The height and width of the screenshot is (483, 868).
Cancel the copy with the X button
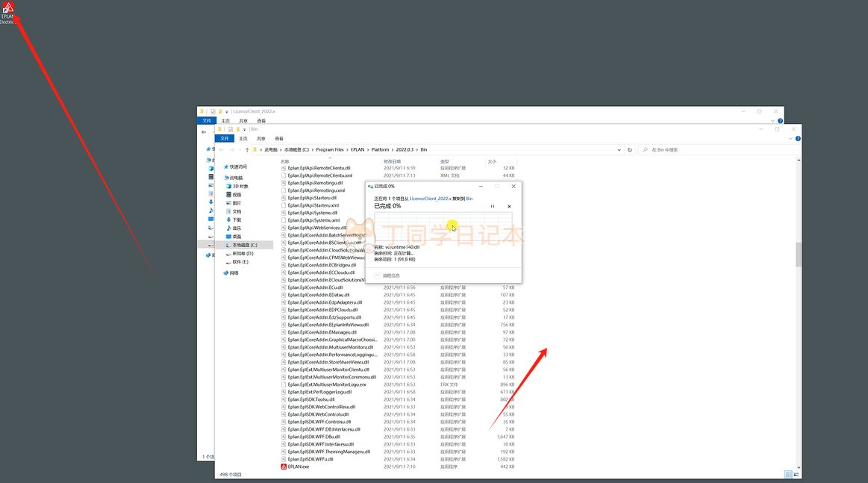509,206
